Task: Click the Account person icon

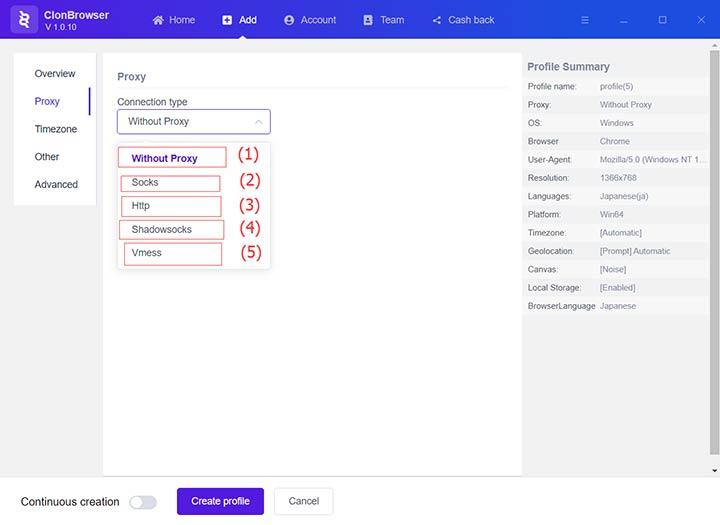Action: (x=289, y=20)
